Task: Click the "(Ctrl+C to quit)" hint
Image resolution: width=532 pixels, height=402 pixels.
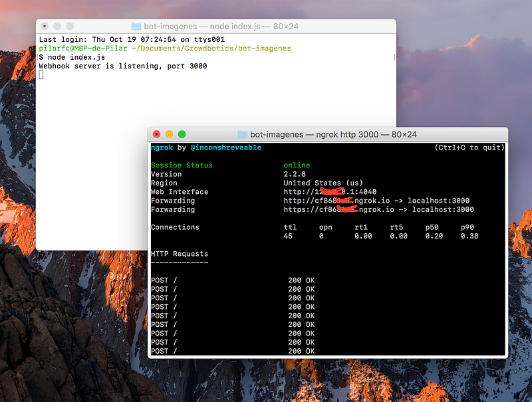Action: [x=469, y=148]
